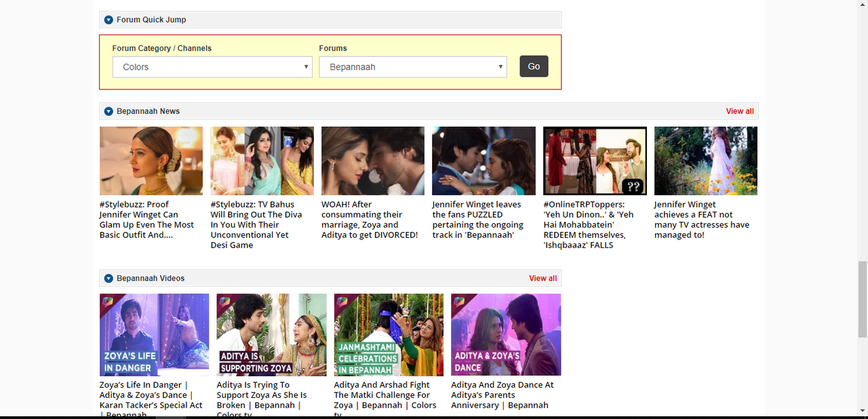The image size is (868, 419).
Task: View all Bepannaah Videos link
Action: coord(542,279)
